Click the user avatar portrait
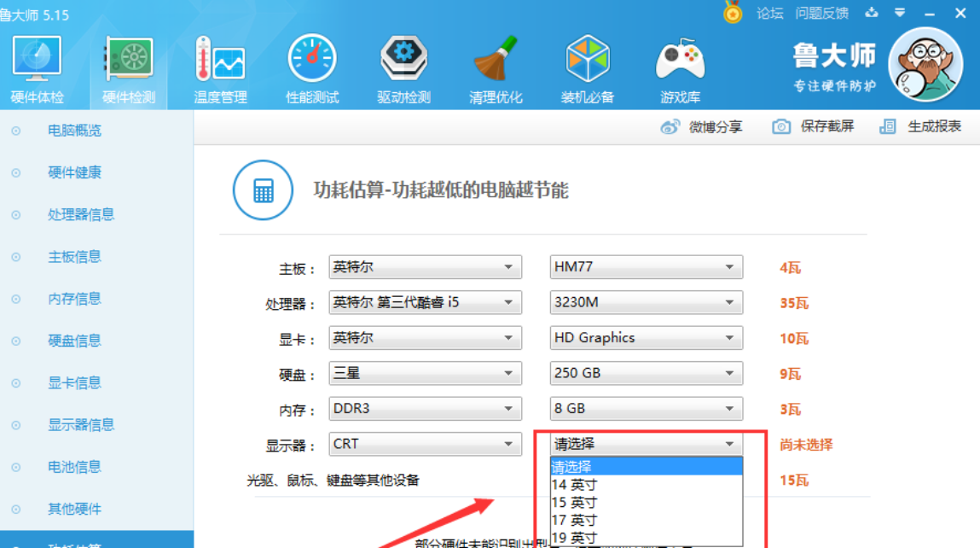 coord(925,64)
